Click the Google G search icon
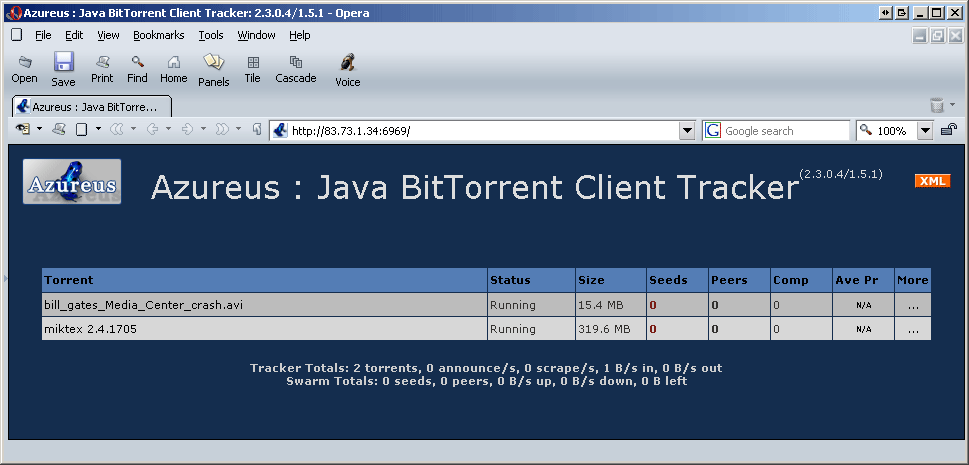 (713, 130)
